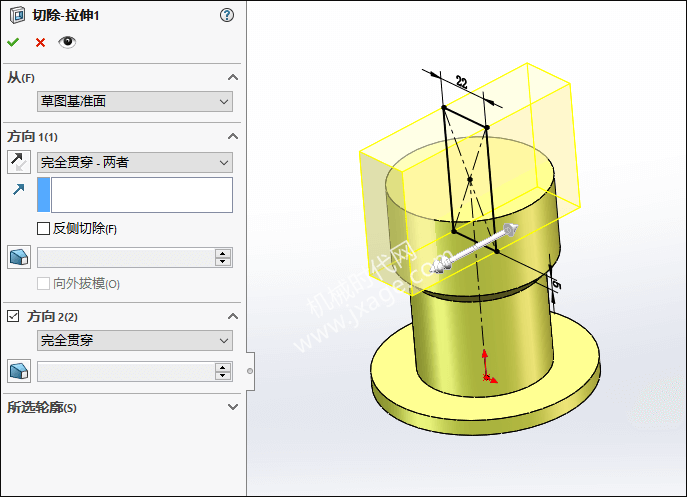The height and width of the screenshot is (497, 687).
Task: Open the 草图基准面 start condition dropdown
Action: click(135, 102)
